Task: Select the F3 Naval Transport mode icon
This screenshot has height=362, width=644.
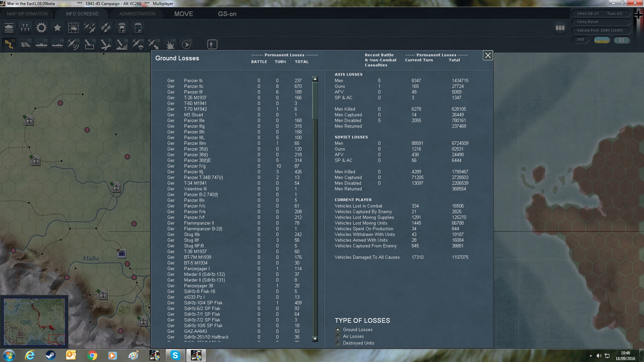Action: point(41,45)
